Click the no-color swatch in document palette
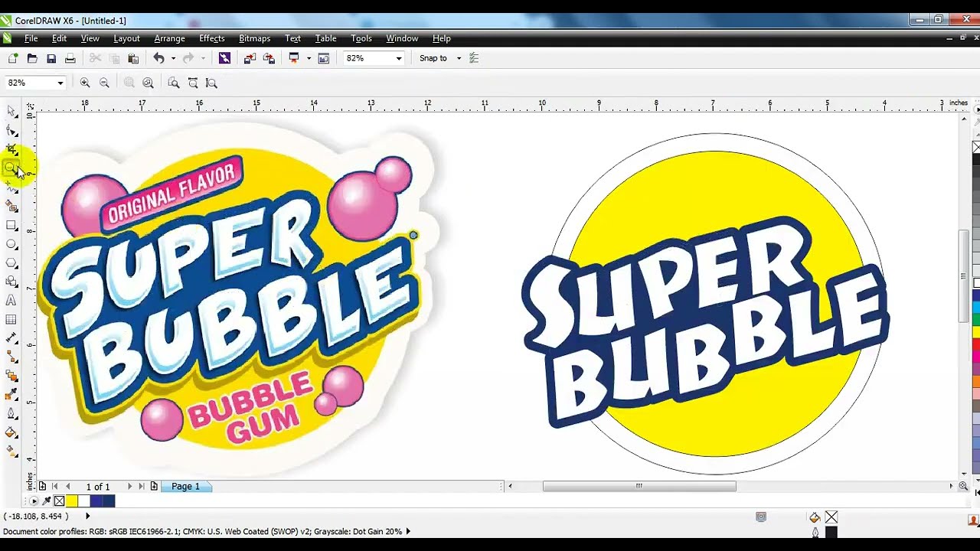This screenshot has height=551, width=980. point(59,501)
